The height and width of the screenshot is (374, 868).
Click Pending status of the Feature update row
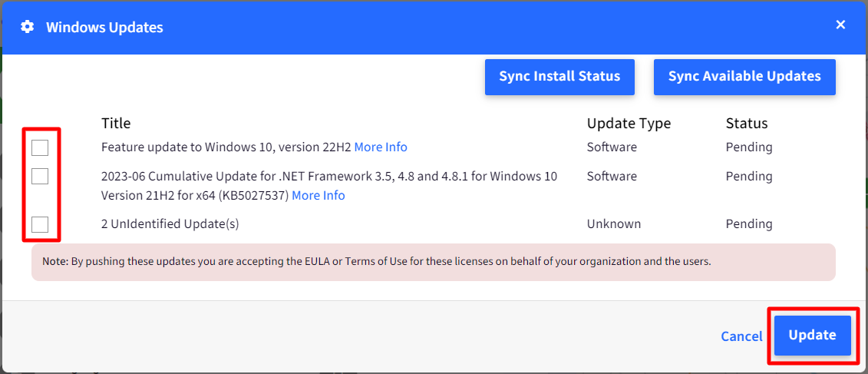[749, 147]
